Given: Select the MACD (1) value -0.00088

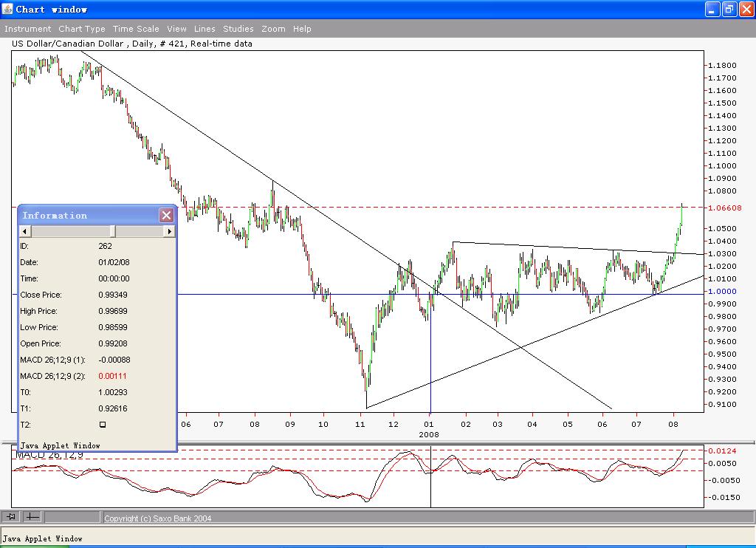Looking at the screenshot, I should [x=114, y=360].
